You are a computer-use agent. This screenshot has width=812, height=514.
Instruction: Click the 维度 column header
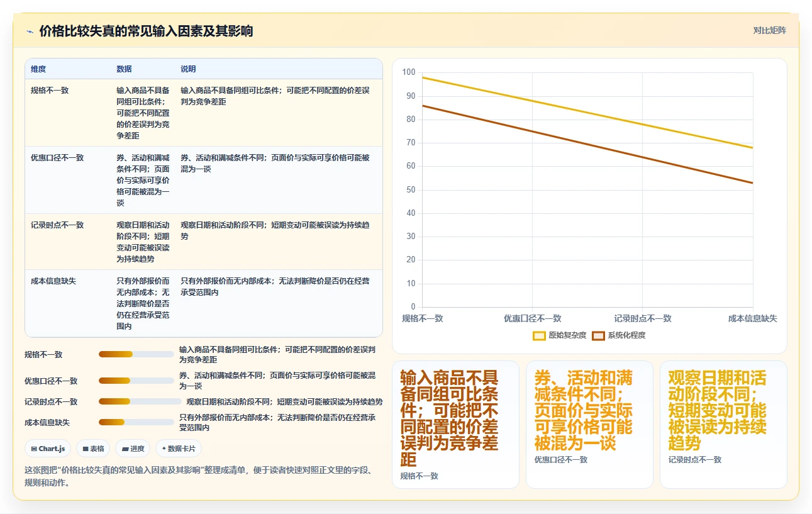(38, 69)
